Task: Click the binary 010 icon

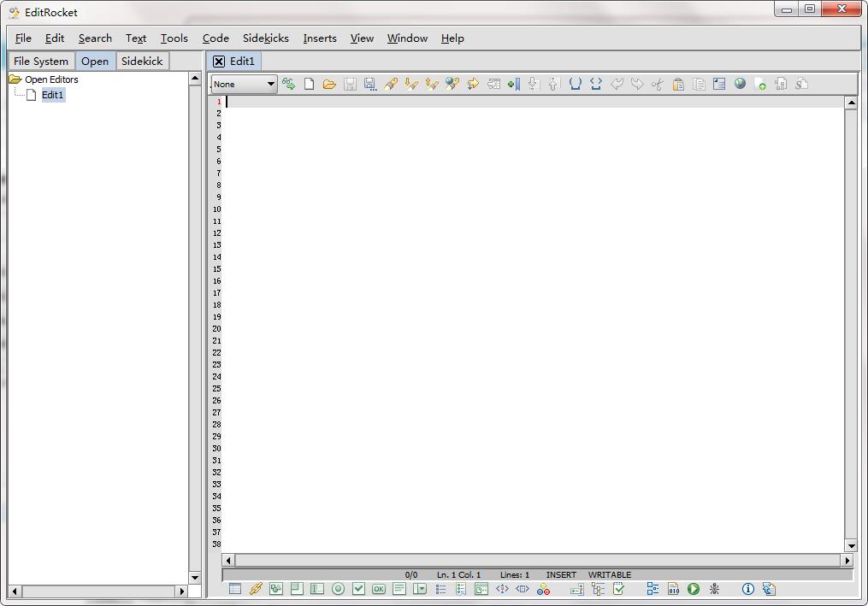Action: pyautogui.click(x=673, y=589)
